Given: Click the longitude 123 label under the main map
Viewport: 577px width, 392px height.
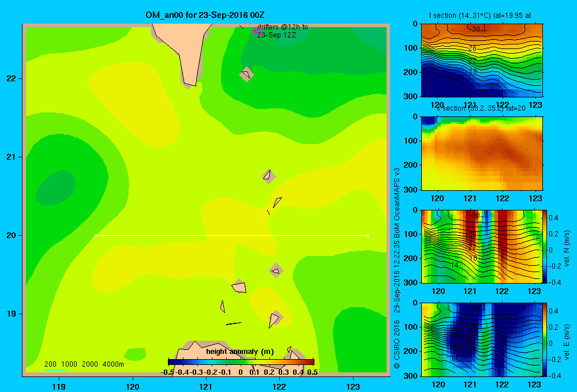Looking at the screenshot, I should [353, 386].
